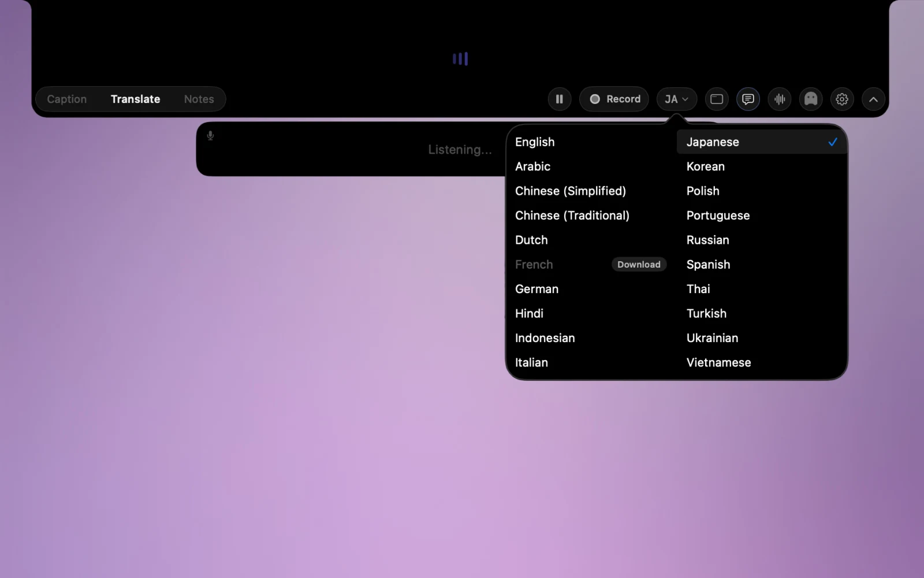Image resolution: width=924 pixels, height=578 pixels.
Task: Choose Chinese (Traditional) language
Action: pyautogui.click(x=591, y=216)
